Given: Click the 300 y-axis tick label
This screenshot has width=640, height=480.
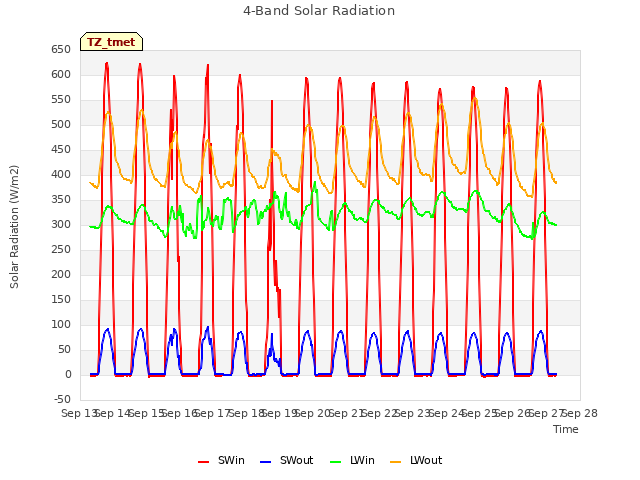Looking at the screenshot, I should (61, 224).
